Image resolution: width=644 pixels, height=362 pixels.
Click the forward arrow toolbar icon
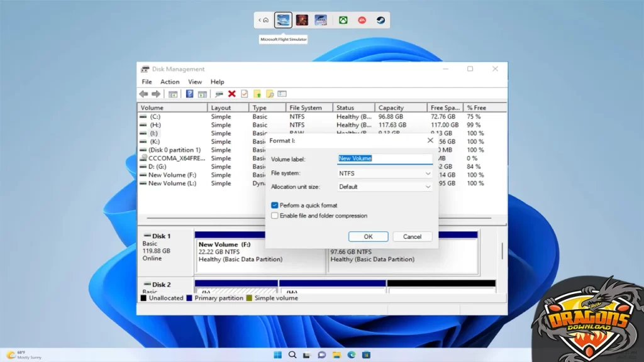click(x=156, y=93)
